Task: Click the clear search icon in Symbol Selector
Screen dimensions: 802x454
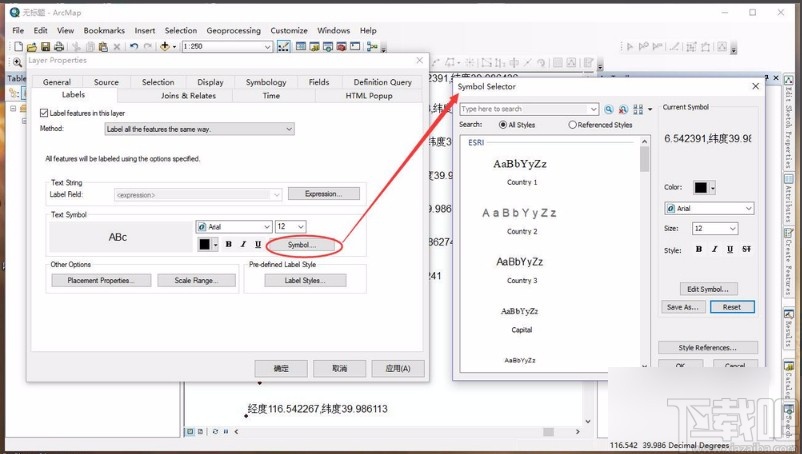Action: [x=623, y=109]
